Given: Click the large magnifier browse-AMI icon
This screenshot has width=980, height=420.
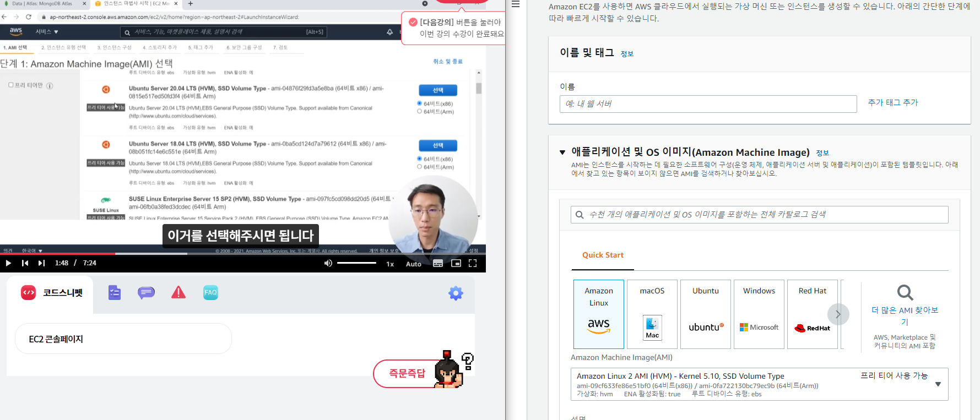Looking at the screenshot, I should click(x=905, y=292).
